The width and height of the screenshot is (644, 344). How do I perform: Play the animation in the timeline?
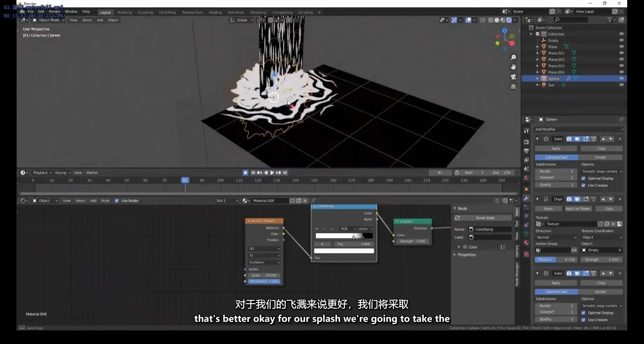[x=272, y=173]
